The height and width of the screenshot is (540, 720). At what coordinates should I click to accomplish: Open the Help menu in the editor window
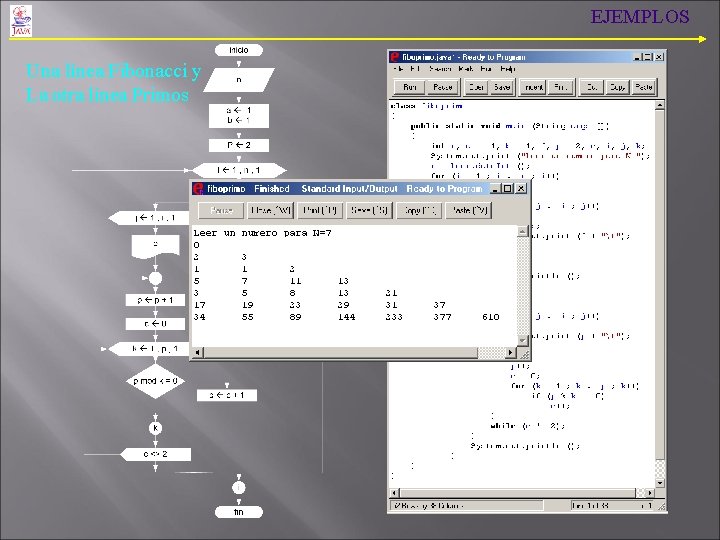point(507,69)
